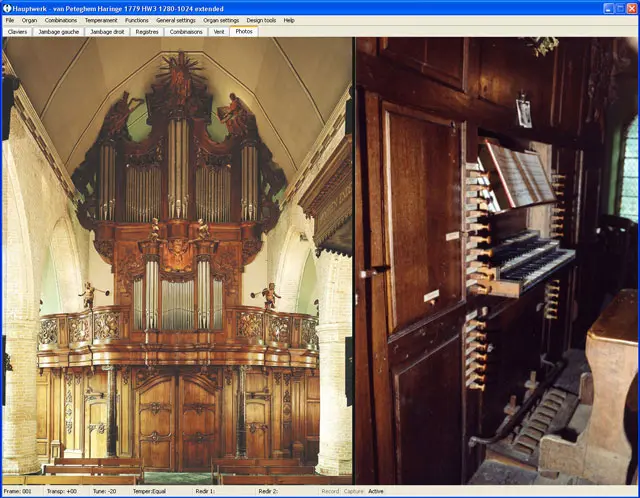
Task: Open the Combinations menu
Action: (x=60, y=20)
